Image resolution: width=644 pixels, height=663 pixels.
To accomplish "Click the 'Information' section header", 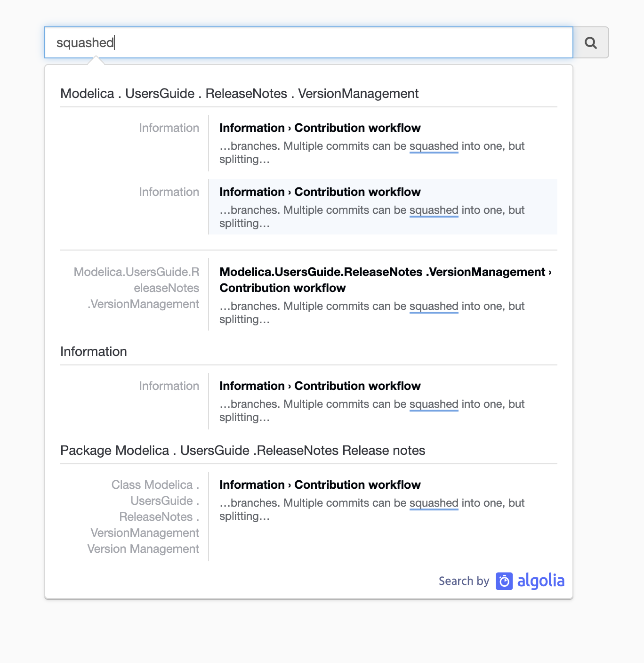I will pyautogui.click(x=93, y=351).
